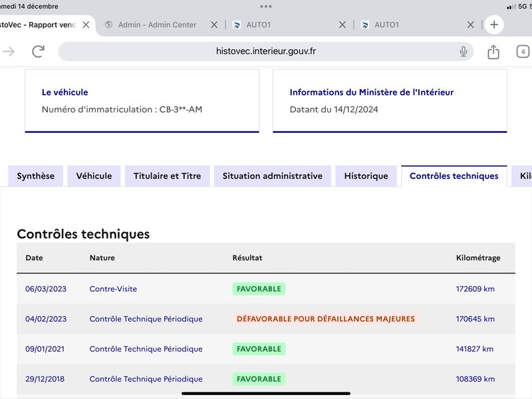Image resolution: width=532 pixels, height=399 pixels.
Task: Close the Admin Center tab
Action: pyautogui.click(x=214, y=25)
